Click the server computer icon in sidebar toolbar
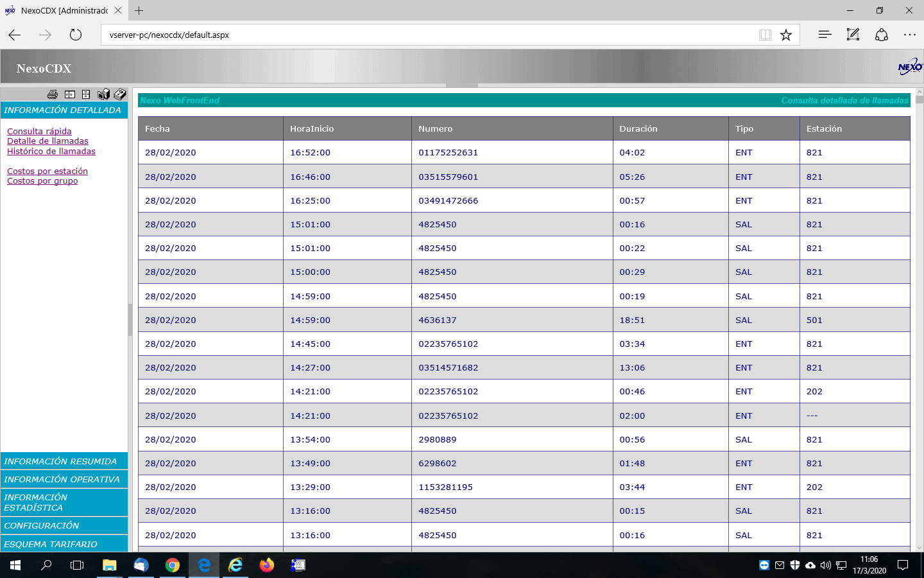 (103, 94)
